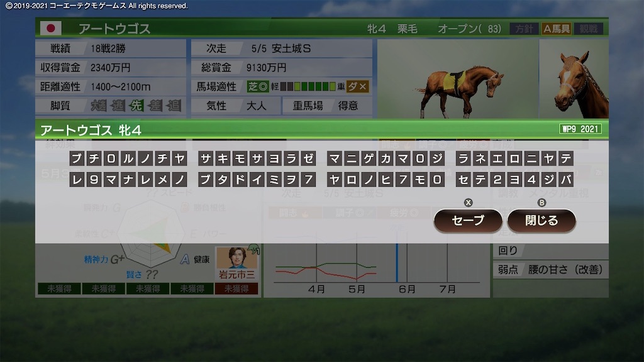
Task: Select password block ブチ0ルノチヤ
Action: tap(128, 158)
